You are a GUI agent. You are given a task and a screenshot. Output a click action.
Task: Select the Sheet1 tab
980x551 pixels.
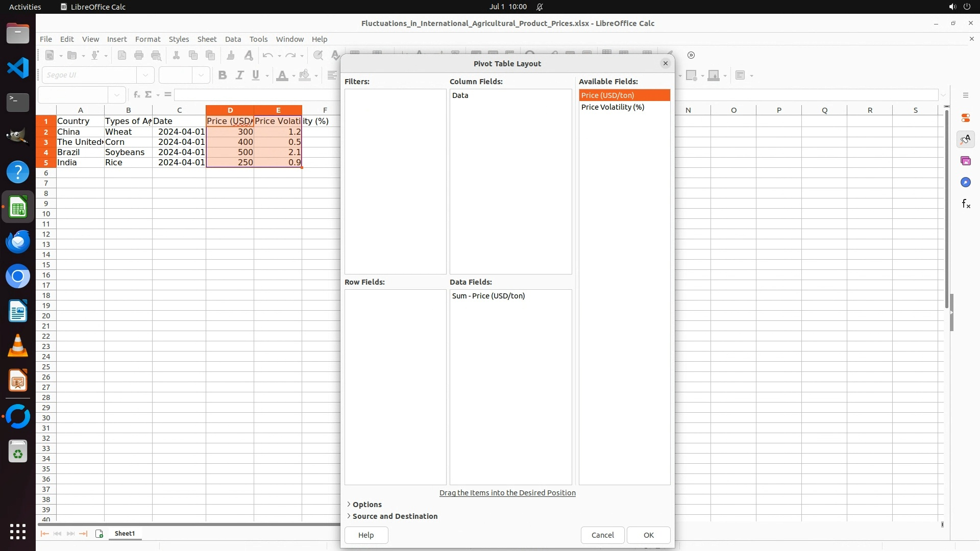125,534
